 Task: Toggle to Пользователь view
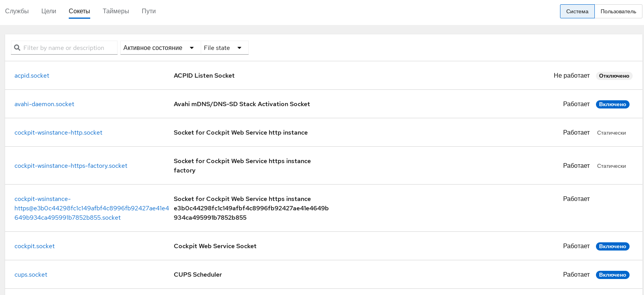point(618,11)
